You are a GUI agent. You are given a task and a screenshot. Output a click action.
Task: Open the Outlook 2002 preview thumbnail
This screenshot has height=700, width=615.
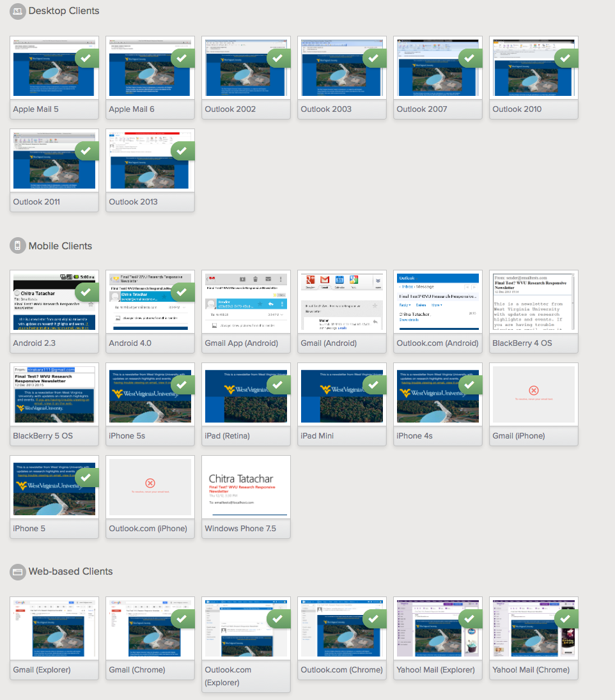tap(246, 67)
